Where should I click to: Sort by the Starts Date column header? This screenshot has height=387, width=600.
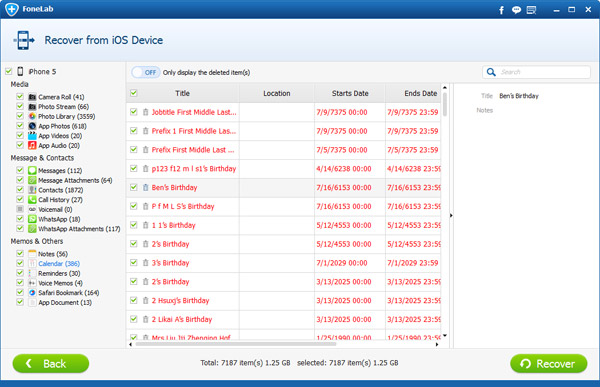click(x=350, y=93)
